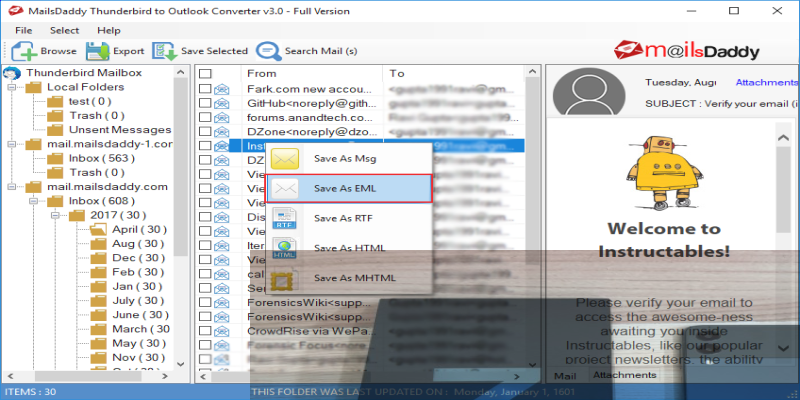The image size is (800, 400).
Task: Click the Aug (30) folder icon
Action: pyautogui.click(x=98, y=244)
